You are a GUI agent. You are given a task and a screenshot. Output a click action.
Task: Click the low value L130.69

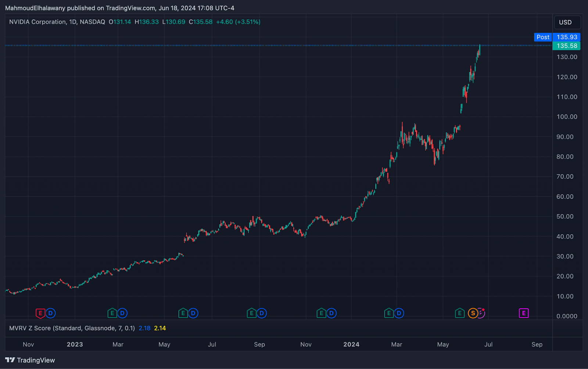[174, 22]
